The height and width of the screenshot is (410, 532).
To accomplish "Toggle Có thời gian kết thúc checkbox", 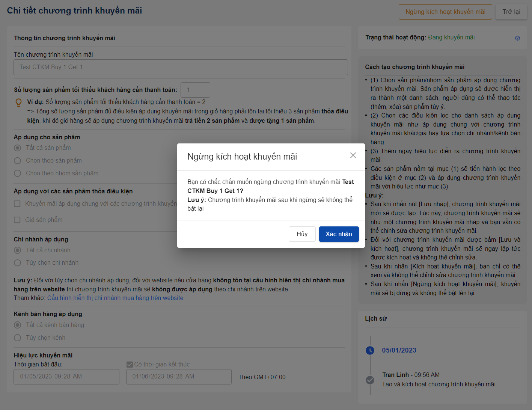I will [x=130, y=364].
